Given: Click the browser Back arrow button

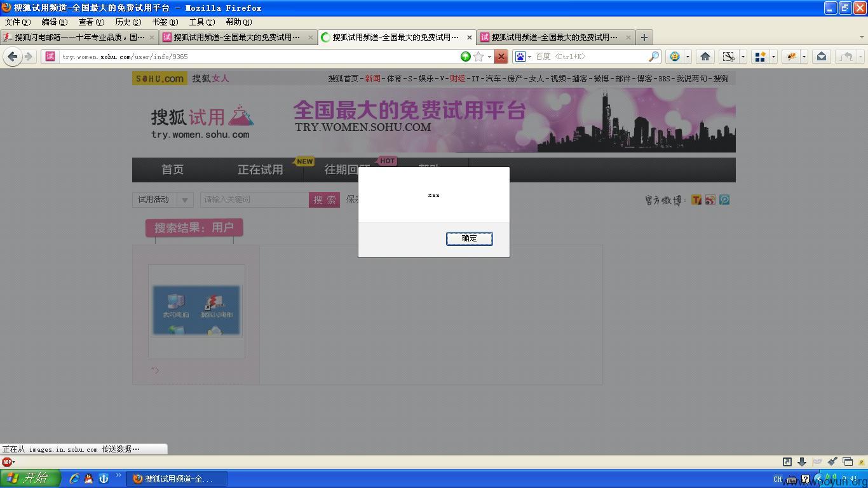Looking at the screenshot, I should [x=12, y=57].
